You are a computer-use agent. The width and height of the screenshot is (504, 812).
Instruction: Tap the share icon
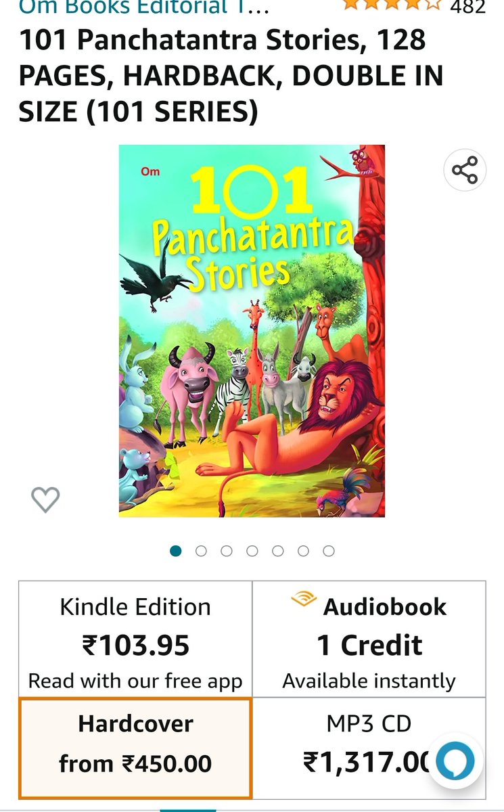point(465,170)
